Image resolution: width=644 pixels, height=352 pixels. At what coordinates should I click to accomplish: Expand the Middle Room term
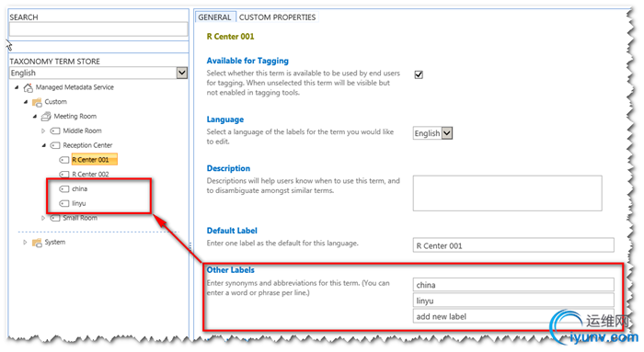point(43,131)
